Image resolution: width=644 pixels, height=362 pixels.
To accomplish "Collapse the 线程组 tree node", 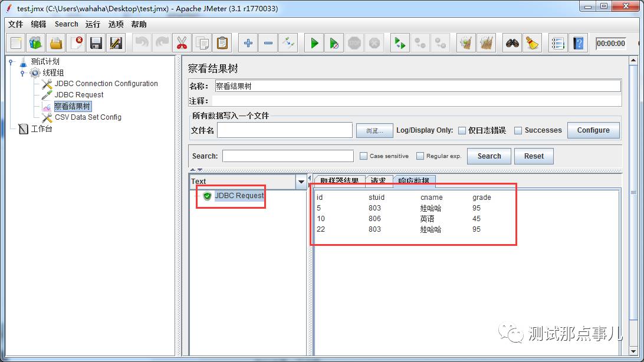I will coord(23,73).
